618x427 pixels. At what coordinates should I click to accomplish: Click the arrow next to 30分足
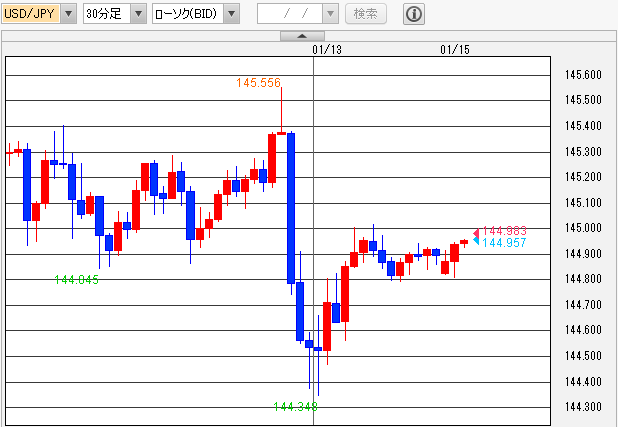tap(138, 14)
